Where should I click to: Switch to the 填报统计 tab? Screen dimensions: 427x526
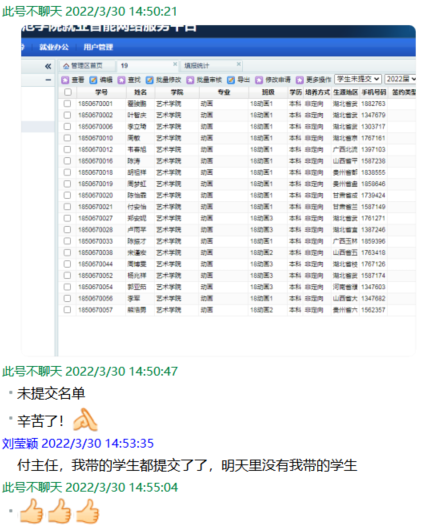coord(197,66)
